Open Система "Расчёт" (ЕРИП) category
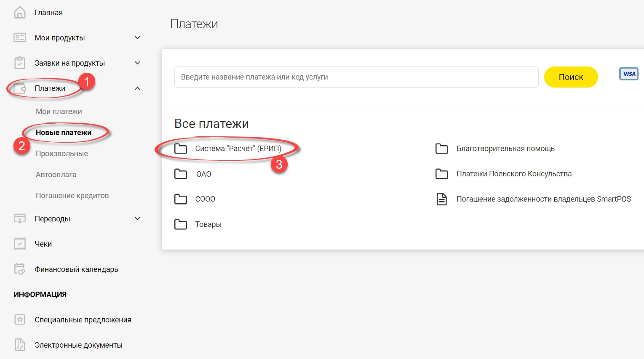The height and width of the screenshot is (359, 644). [x=238, y=149]
